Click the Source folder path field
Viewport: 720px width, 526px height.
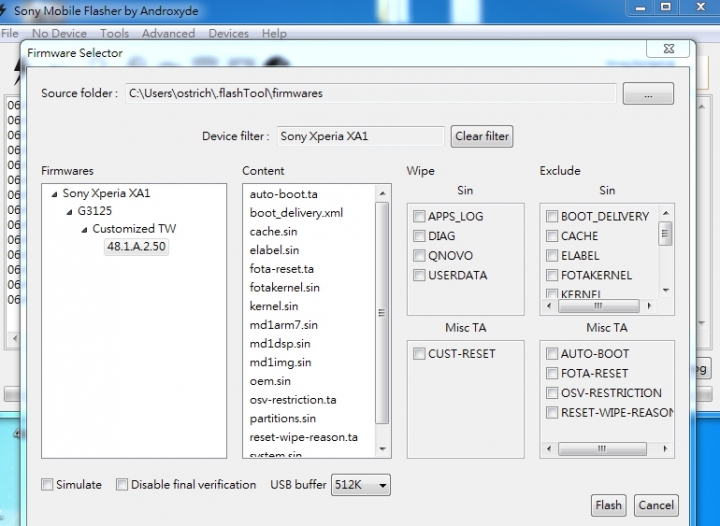click(x=371, y=94)
